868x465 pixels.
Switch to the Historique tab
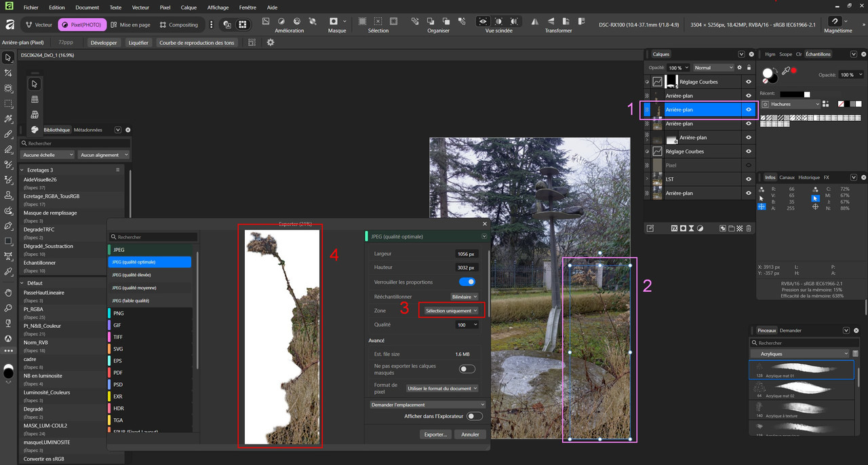(x=809, y=177)
